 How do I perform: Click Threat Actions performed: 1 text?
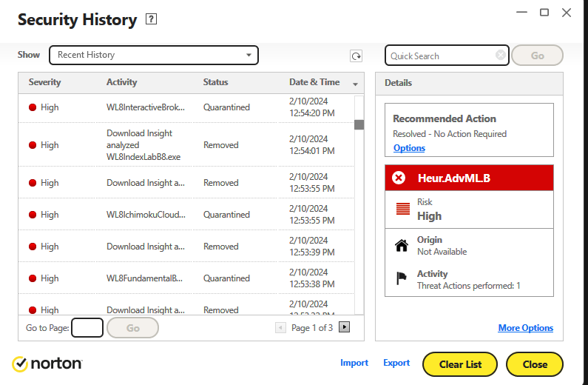click(469, 286)
